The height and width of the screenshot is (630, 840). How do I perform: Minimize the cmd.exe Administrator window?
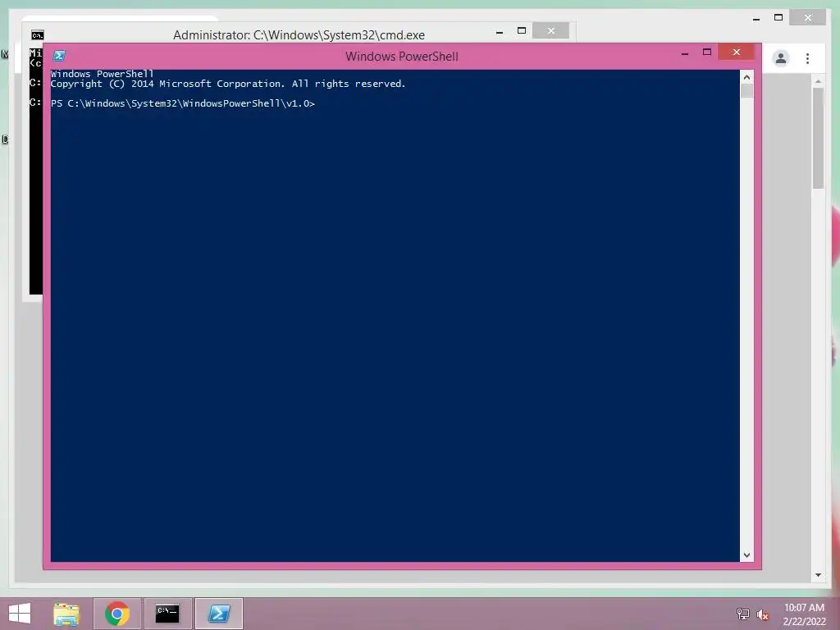click(x=500, y=32)
